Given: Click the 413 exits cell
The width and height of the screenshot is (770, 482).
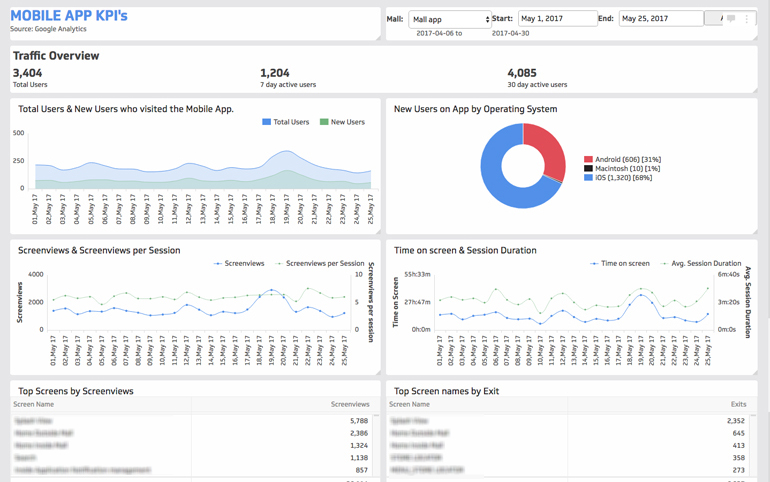Looking at the screenshot, I should pyautogui.click(x=739, y=446).
